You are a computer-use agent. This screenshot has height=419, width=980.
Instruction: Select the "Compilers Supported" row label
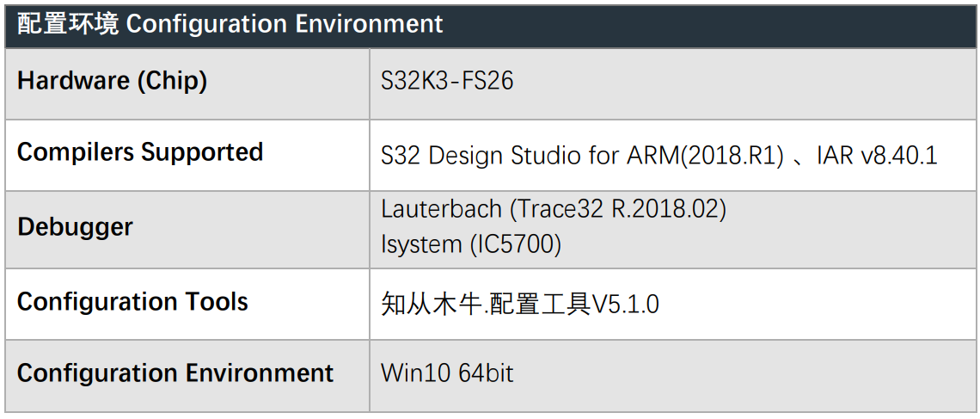pos(140,152)
